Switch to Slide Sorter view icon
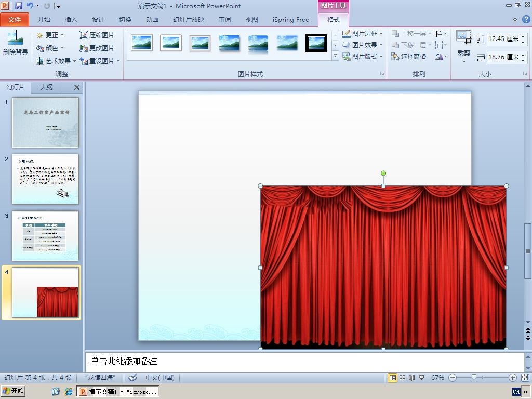The width and height of the screenshot is (532, 399). click(403, 378)
